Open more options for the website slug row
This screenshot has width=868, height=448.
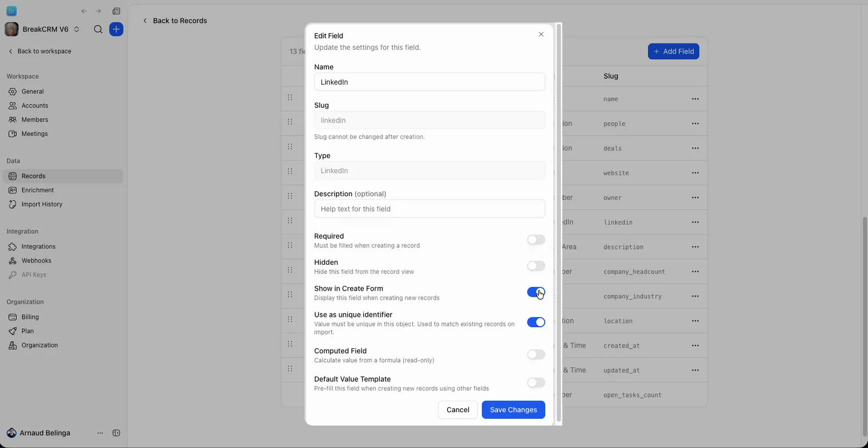[x=695, y=173]
